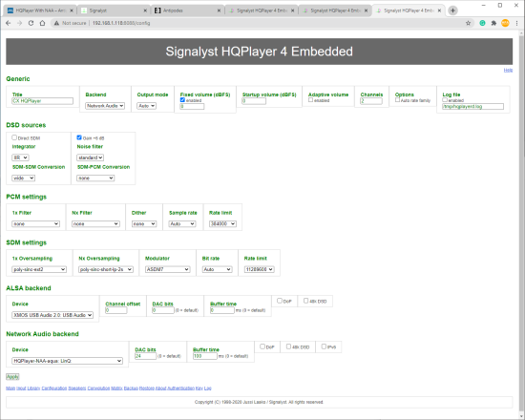Open Chrome three-dot menu
The width and height of the screenshot is (525, 420).
517,23
